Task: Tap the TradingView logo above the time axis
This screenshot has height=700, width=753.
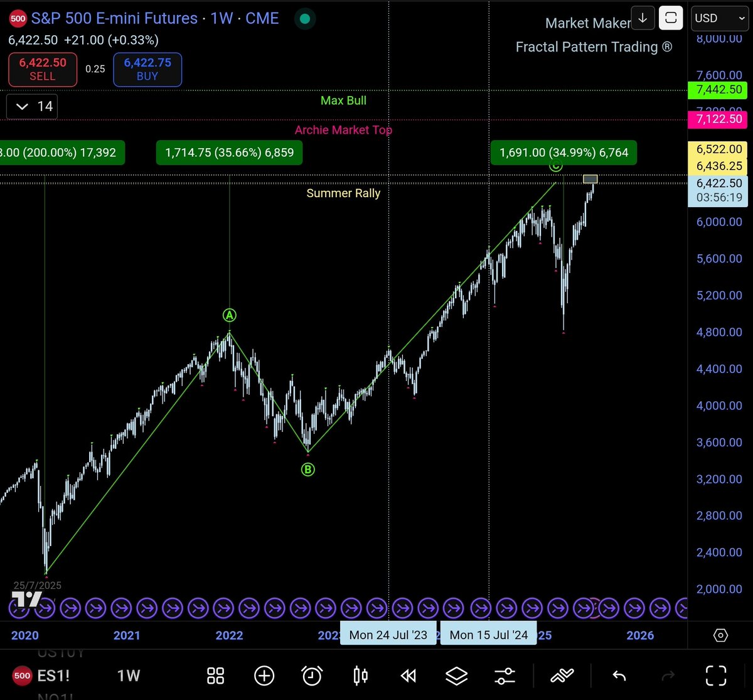Action: 28,600
